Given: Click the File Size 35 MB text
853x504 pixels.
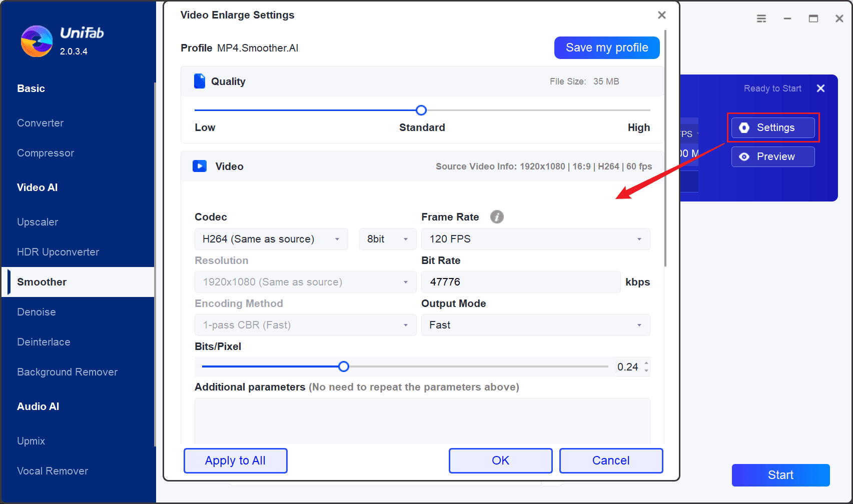Looking at the screenshot, I should (x=584, y=81).
